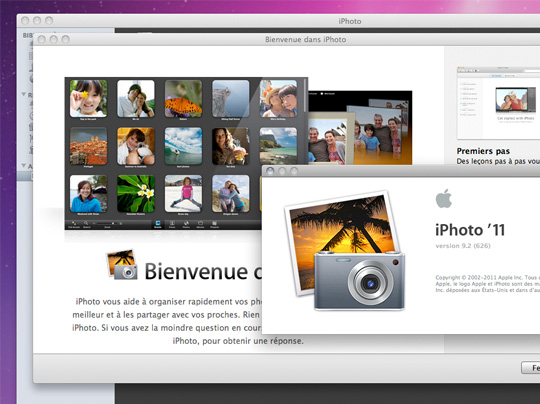The width and height of the screenshot is (540, 404).
Task: Click the "iPhoto" main window title
Action: (350, 21)
